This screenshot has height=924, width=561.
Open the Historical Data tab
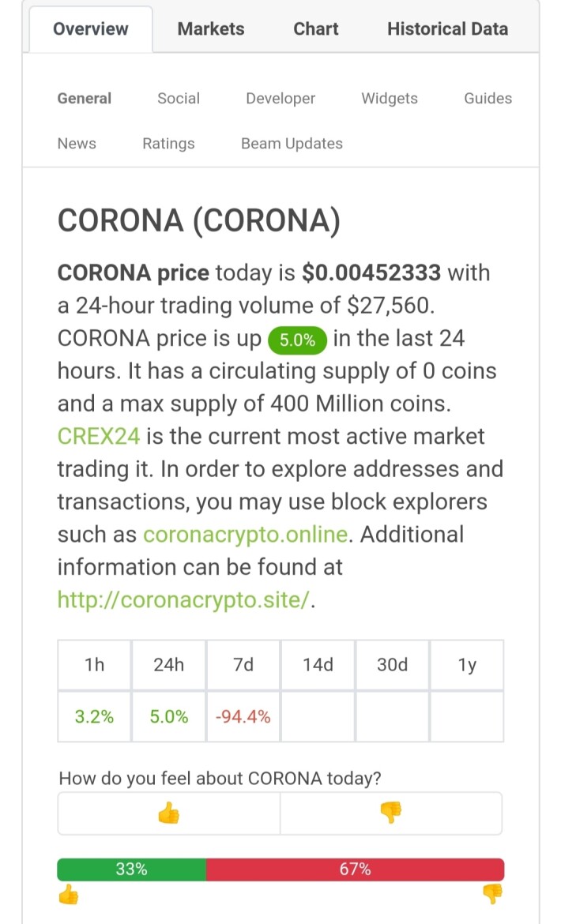pos(447,29)
